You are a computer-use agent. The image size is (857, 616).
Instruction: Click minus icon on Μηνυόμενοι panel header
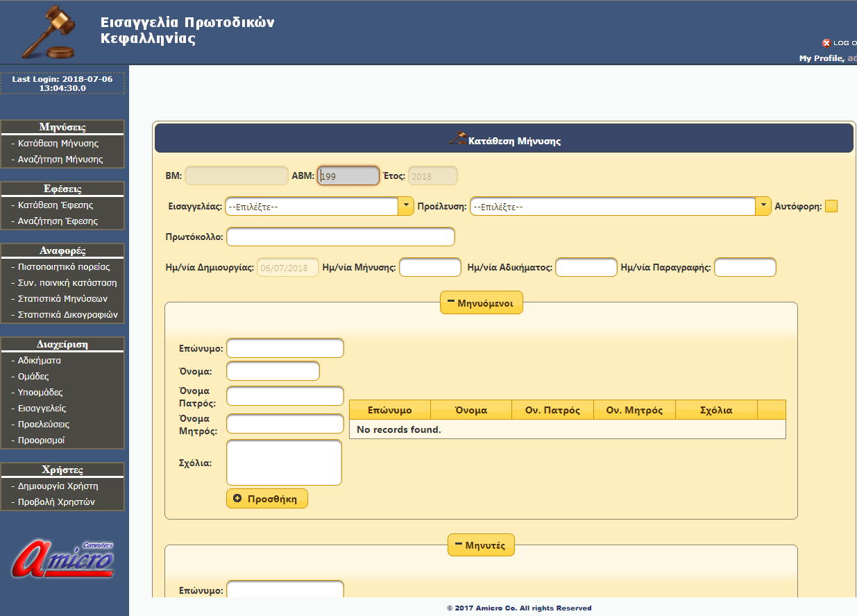(x=450, y=302)
